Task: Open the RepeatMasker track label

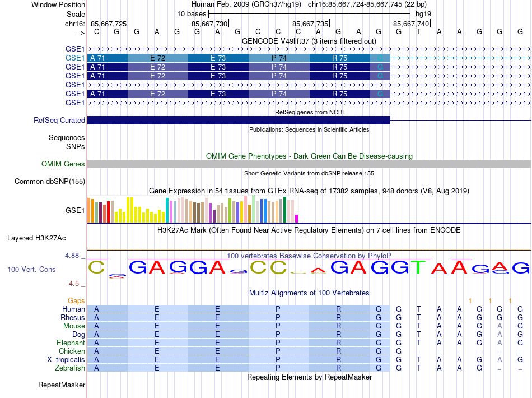Action: pyautogui.click(x=62, y=385)
